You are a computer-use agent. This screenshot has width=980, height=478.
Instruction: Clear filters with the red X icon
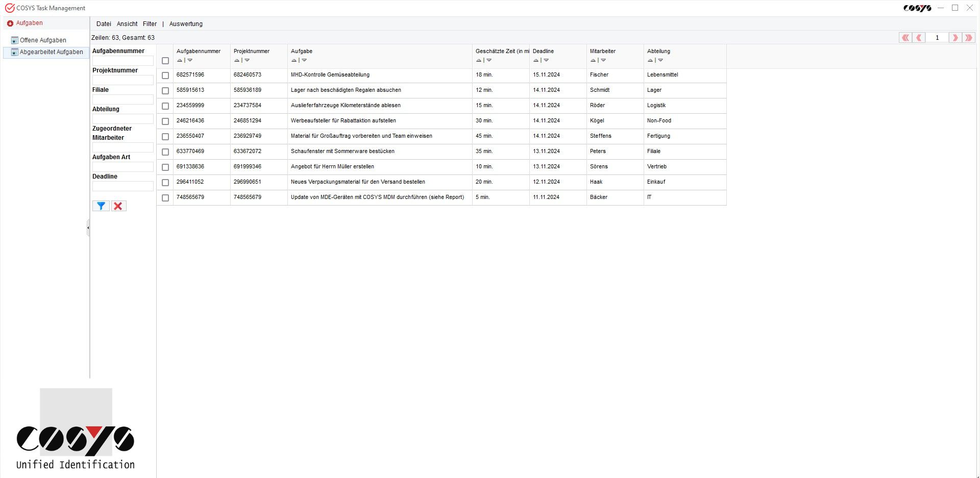[x=118, y=206]
